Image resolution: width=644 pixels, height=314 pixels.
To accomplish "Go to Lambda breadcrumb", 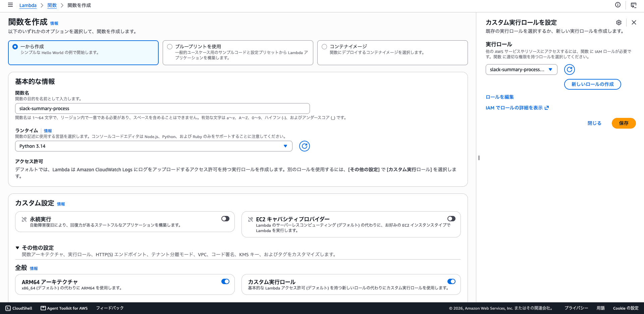I will [x=28, y=5].
